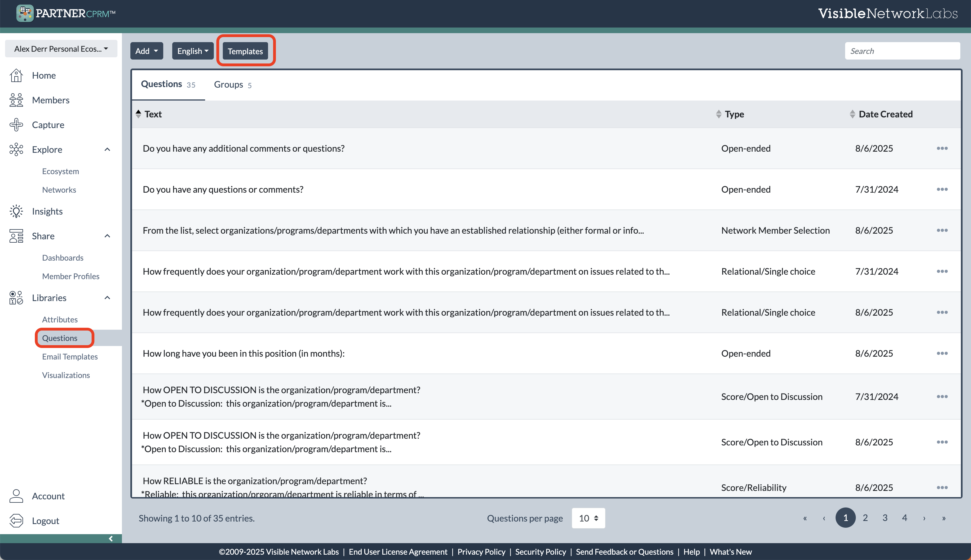The height and width of the screenshot is (560, 971).
Task: Click the Search input field
Action: pyautogui.click(x=902, y=51)
